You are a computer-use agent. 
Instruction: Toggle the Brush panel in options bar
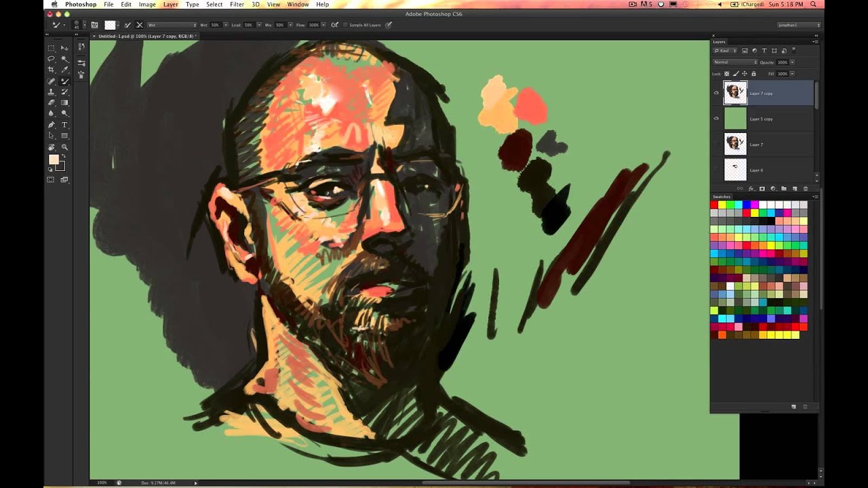pos(94,25)
